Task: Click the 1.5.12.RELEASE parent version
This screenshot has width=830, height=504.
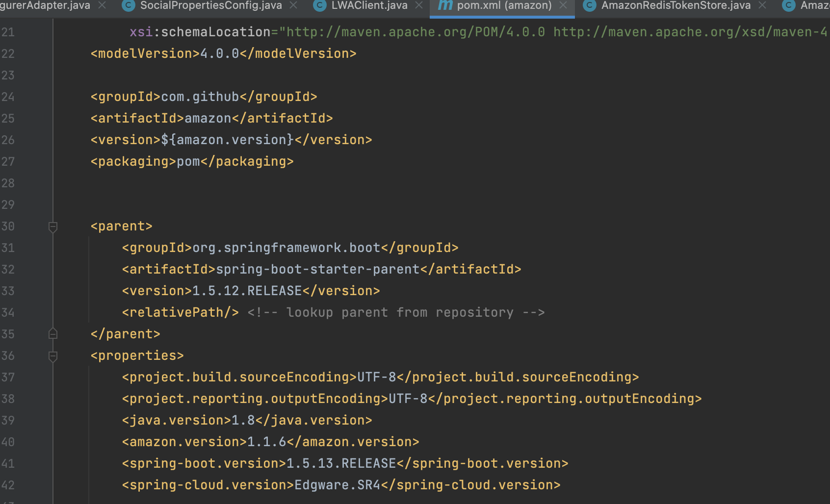Action: click(247, 291)
